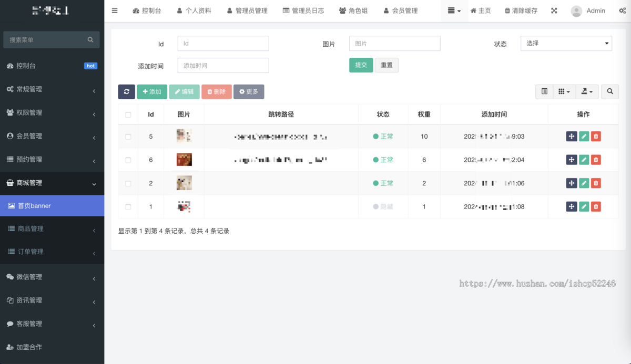Open 管理员管理 top navigation tab
Image resolution: width=631 pixels, height=364 pixels.
point(247,11)
